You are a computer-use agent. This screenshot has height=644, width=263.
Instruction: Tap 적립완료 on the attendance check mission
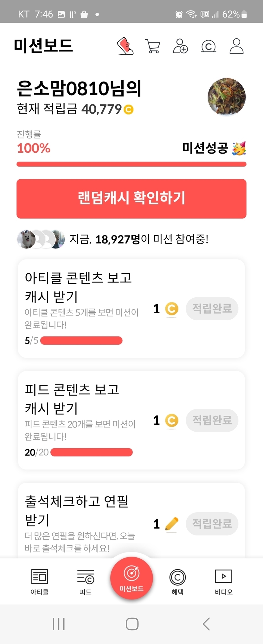click(x=212, y=524)
